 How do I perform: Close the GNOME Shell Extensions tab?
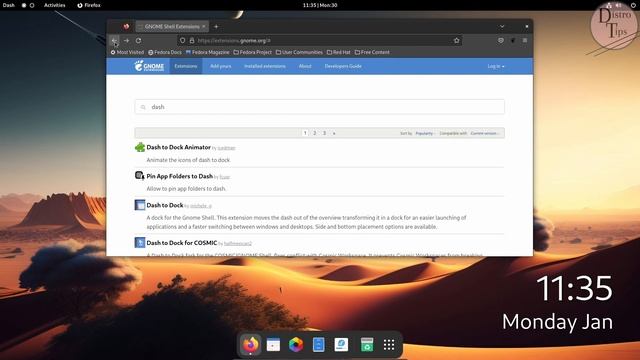204,27
